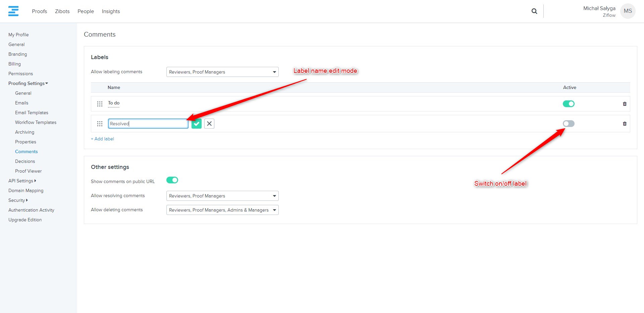Go to the Insights tab
This screenshot has height=313, width=644.
[x=111, y=11]
